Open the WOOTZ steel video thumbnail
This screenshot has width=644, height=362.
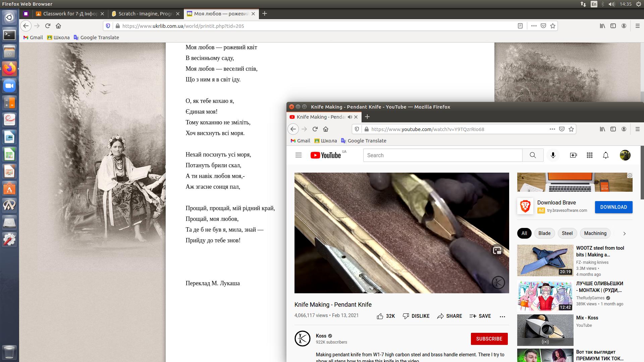coord(545,260)
